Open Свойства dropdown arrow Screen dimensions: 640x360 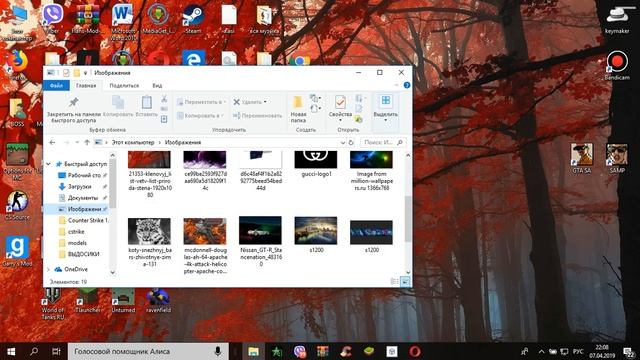(340, 120)
